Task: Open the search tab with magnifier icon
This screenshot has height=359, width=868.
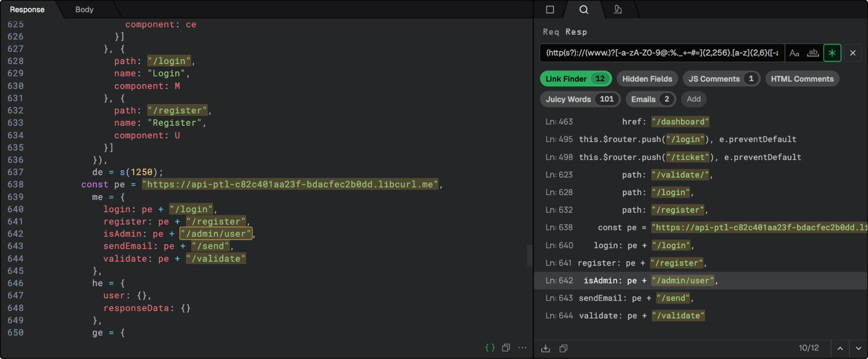Action: click(x=583, y=9)
